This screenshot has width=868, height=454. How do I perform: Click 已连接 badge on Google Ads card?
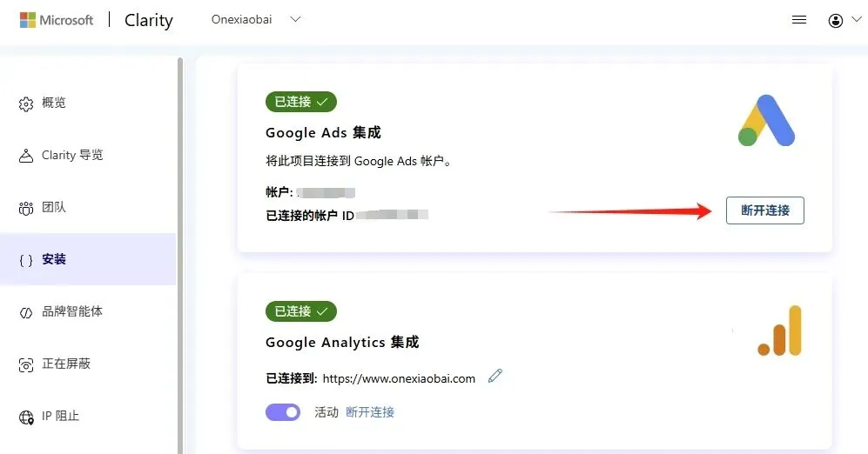tap(301, 102)
